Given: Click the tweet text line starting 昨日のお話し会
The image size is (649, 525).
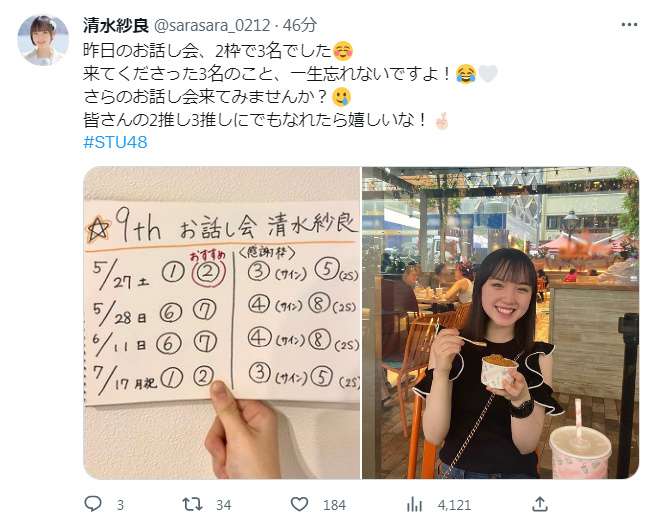Looking at the screenshot, I should (x=208, y=51).
